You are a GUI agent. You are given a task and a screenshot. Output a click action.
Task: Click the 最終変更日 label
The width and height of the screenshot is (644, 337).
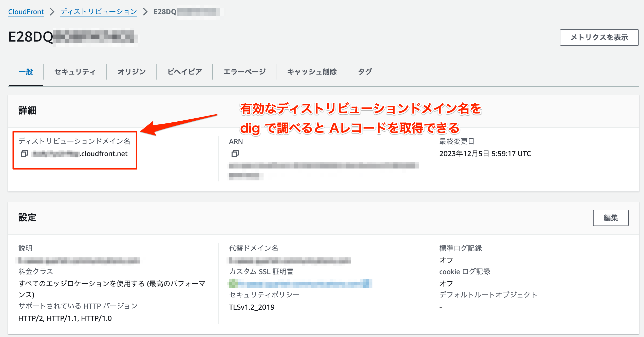tap(457, 141)
